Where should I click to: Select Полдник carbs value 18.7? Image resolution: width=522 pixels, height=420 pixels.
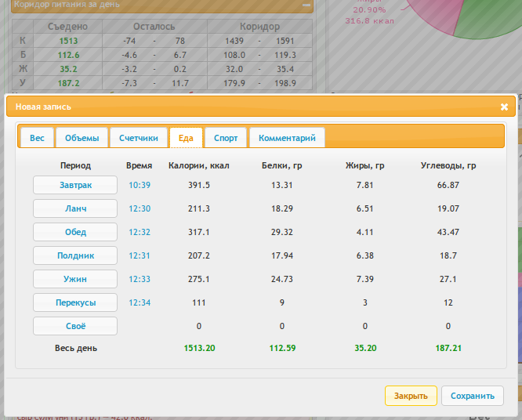click(448, 255)
